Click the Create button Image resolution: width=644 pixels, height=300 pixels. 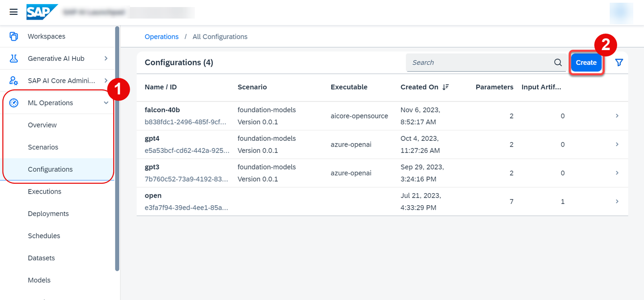(586, 63)
